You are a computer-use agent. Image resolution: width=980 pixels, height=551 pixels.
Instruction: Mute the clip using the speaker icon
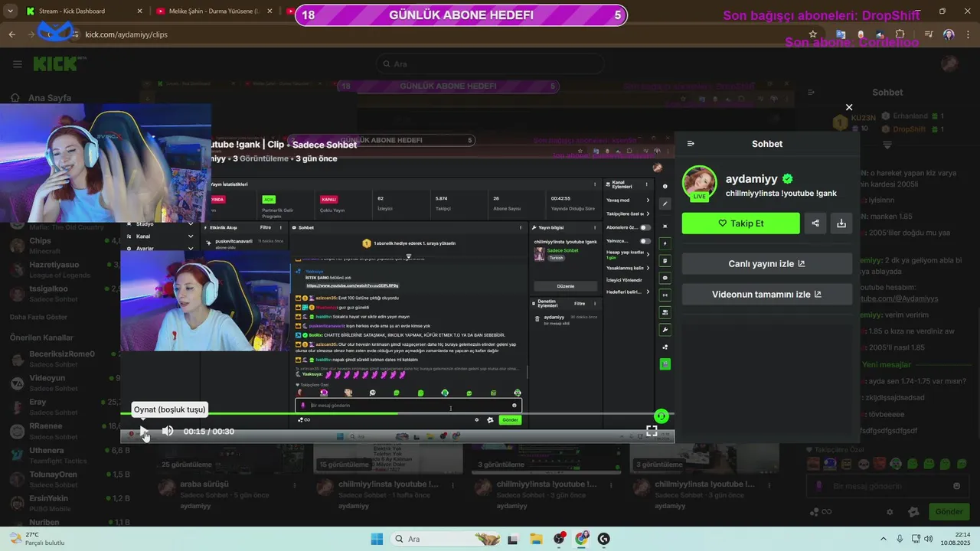point(168,431)
